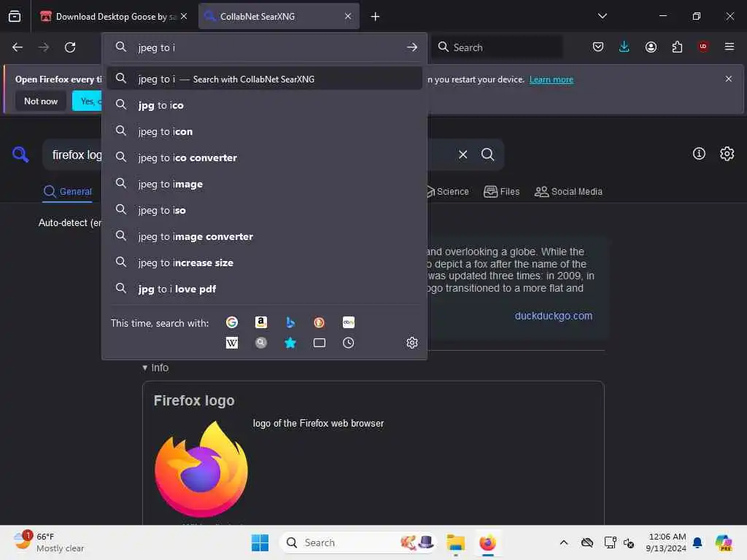Search this time with eBay
Image resolution: width=747 pixels, height=560 pixels.
coord(348,322)
